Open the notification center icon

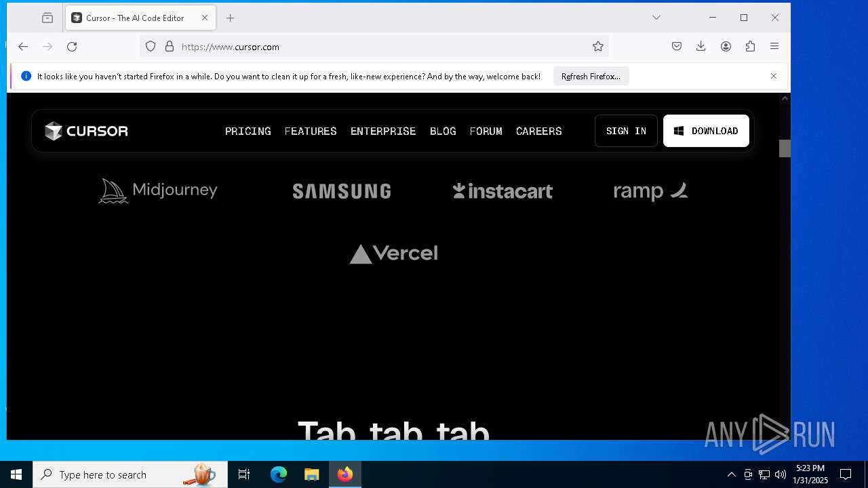pyautogui.click(x=846, y=474)
